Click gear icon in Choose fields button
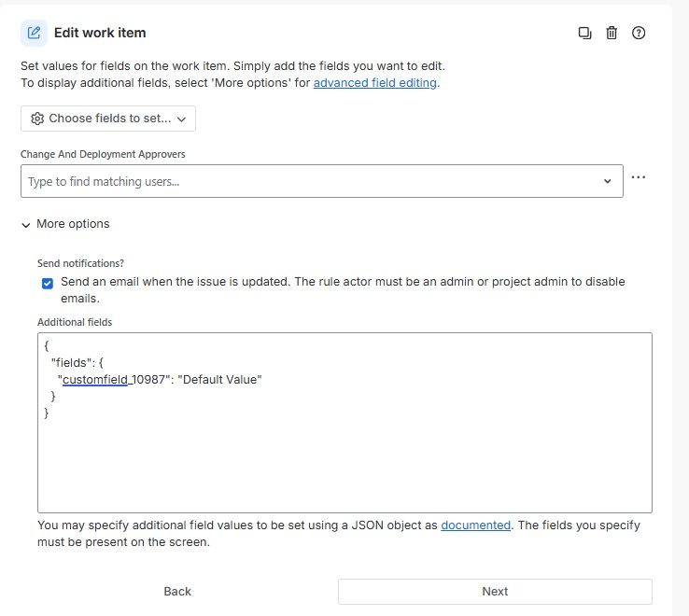 pos(37,119)
